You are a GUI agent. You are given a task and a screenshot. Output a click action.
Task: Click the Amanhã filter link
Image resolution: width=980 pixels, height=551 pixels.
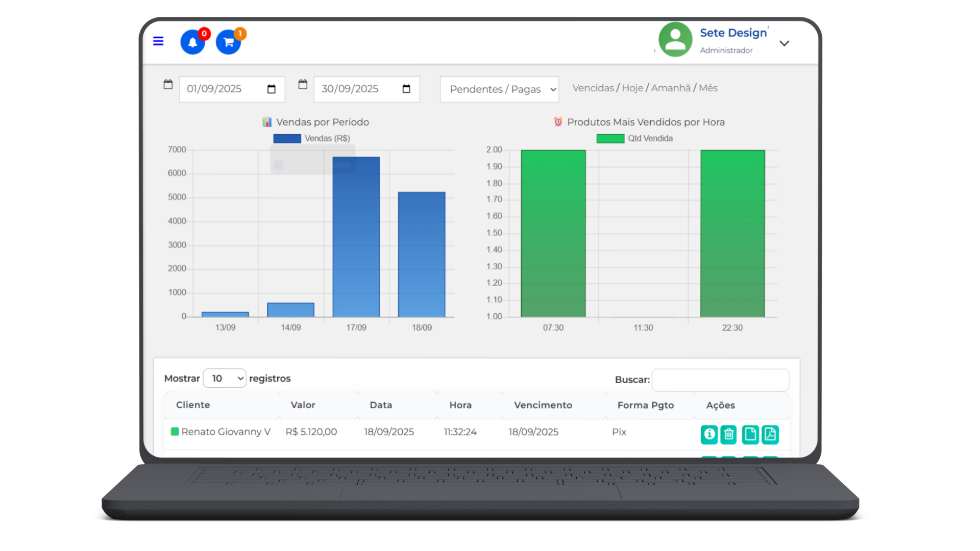coord(671,88)
